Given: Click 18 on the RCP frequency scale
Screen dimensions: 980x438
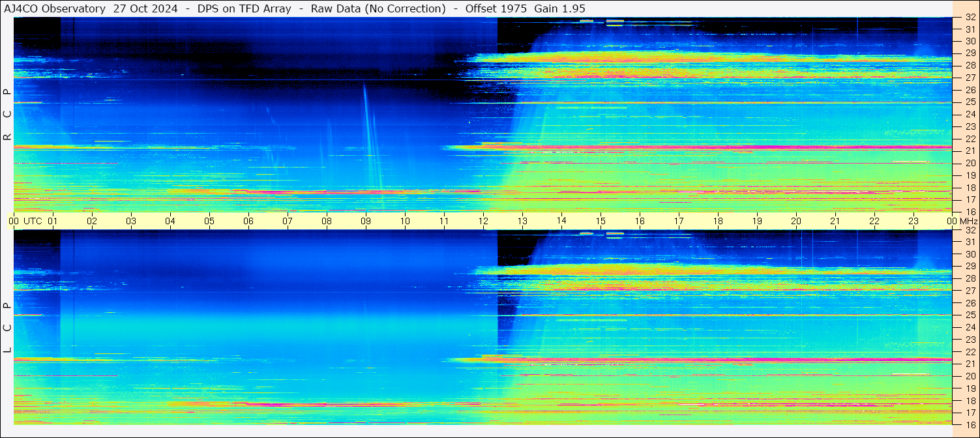Looking at the screenshot, I should (970, 188).
